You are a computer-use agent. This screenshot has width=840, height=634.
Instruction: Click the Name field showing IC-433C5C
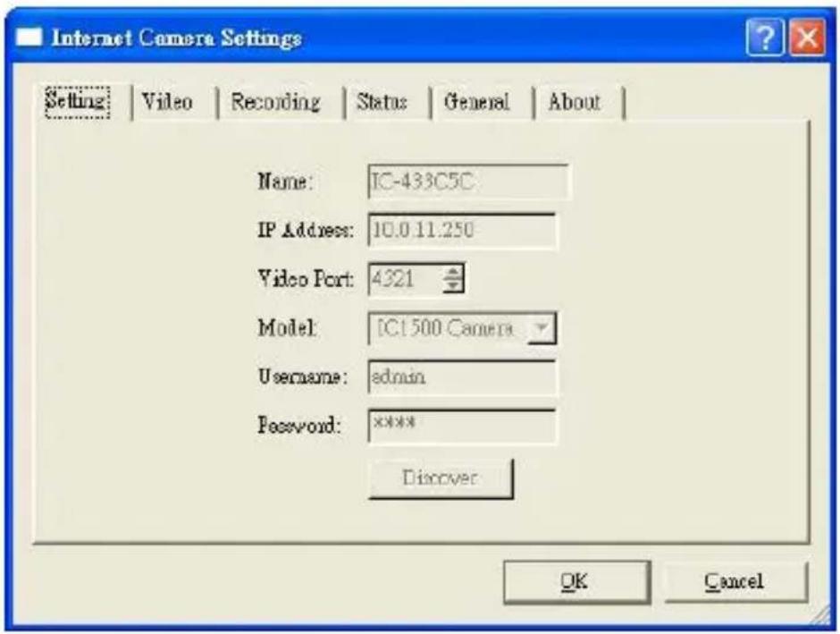click(468, 182)
